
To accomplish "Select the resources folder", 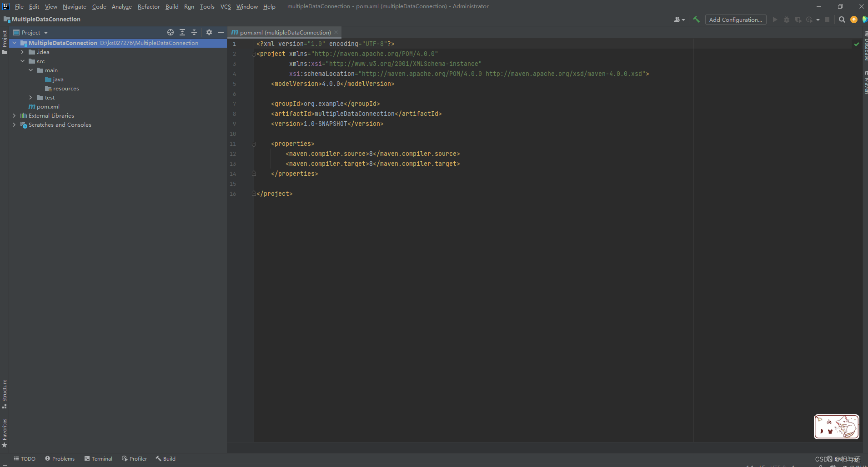I will (62, 89).
